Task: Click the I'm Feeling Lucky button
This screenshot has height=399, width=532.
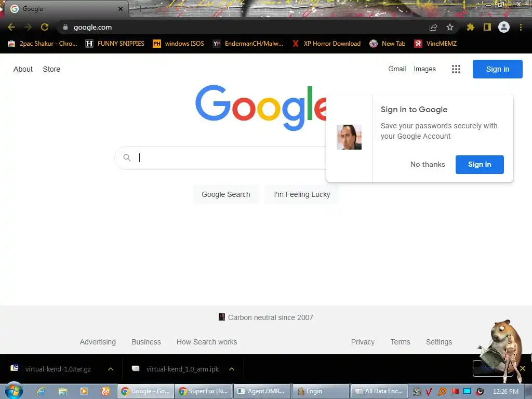Action: click(x=302, y=194)
